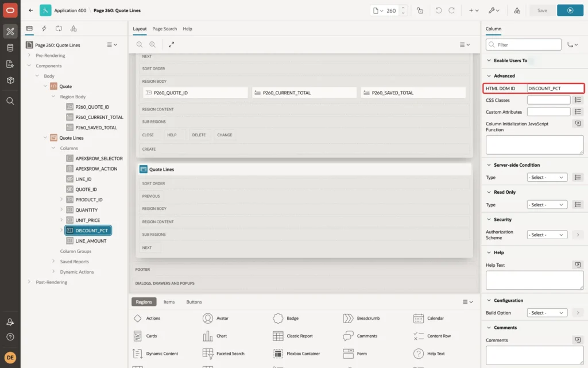
Task: Go back using the left arrow icon
Action: pos(31,10)
